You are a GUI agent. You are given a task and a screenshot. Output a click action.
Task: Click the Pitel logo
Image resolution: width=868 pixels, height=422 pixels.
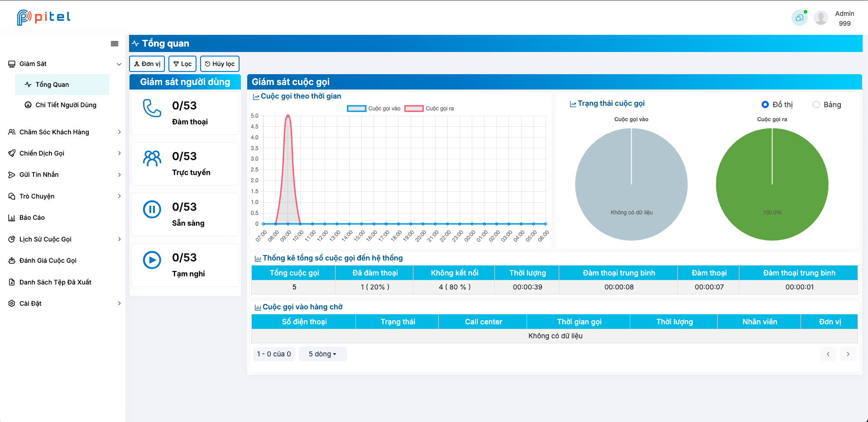pyautogui.click(x=43, y=17)
